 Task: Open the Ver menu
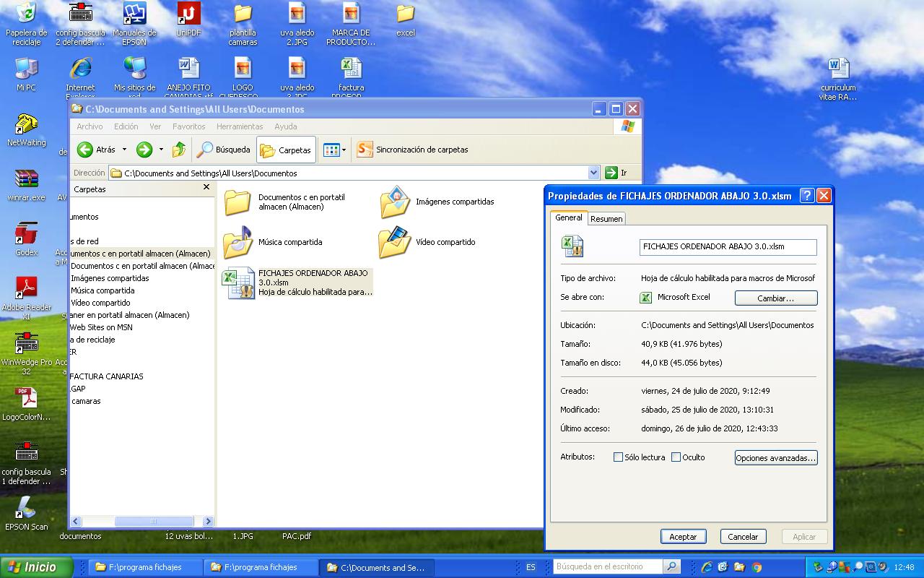tap(155, 126)
